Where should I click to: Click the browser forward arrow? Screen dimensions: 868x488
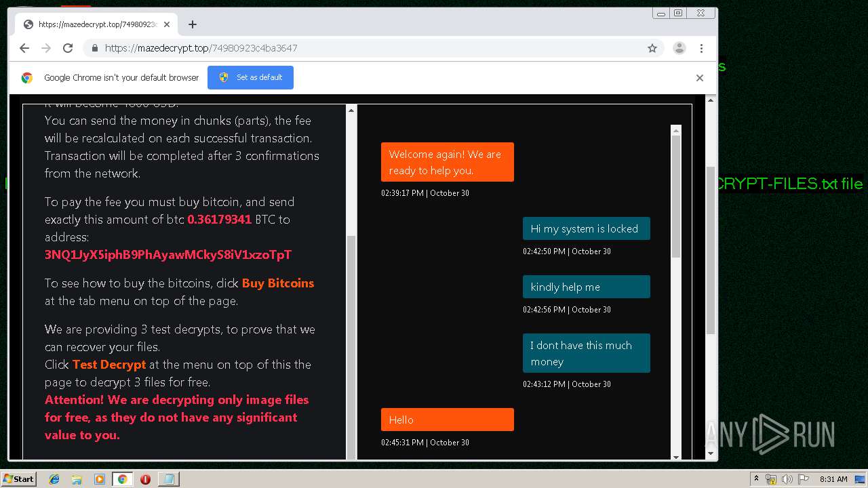coord(46,48)
